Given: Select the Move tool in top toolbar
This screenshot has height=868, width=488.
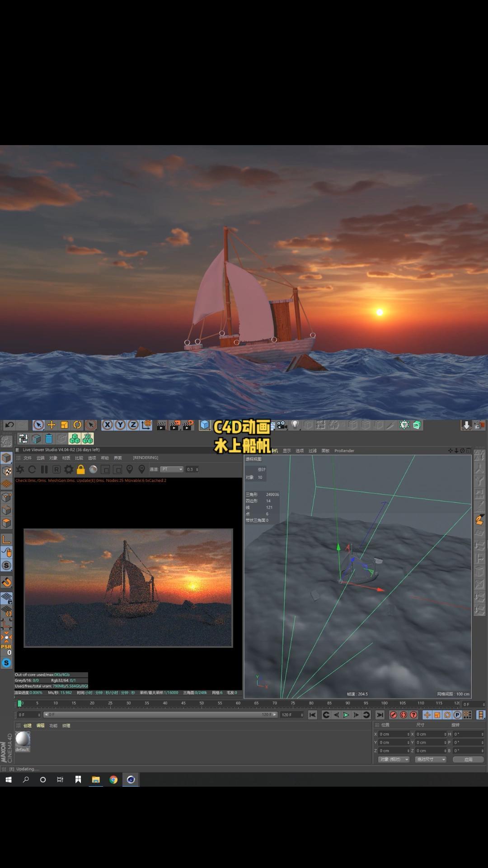Looking at the screenshot, I should point(52,425).
